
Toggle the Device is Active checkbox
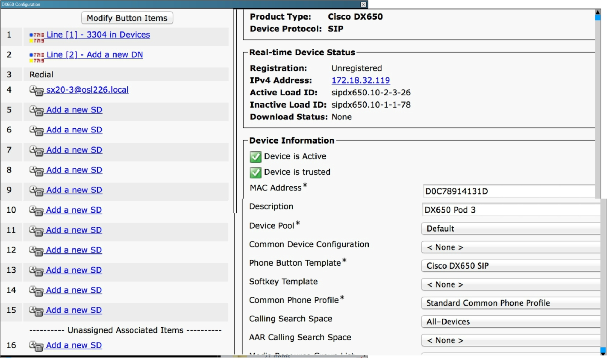coord(256,157)
